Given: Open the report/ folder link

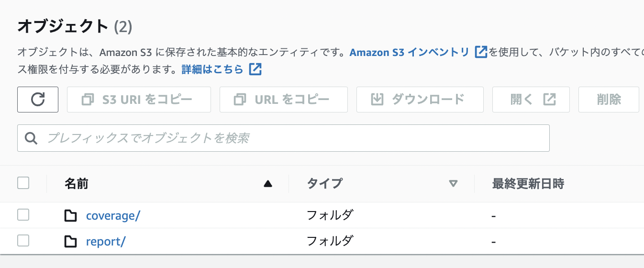Looking at the screenshot, I should coord(105,242).
